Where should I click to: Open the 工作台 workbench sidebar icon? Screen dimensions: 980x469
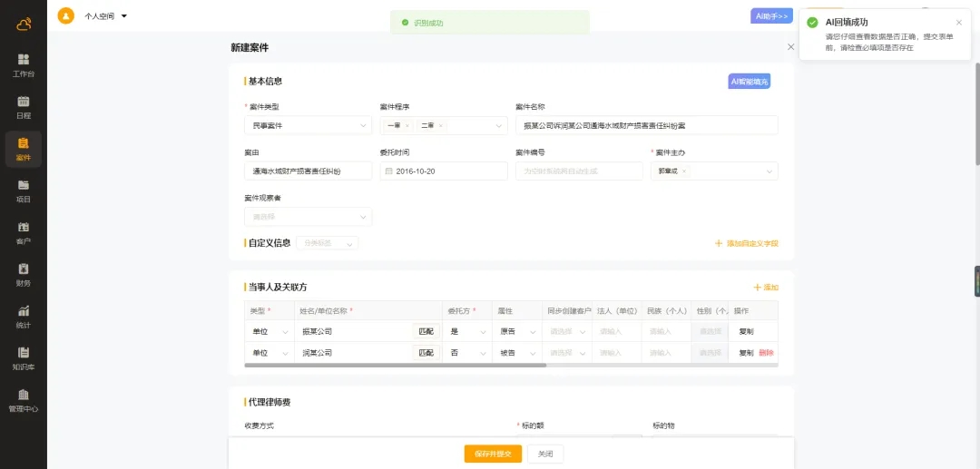click(x=23, y=64)
